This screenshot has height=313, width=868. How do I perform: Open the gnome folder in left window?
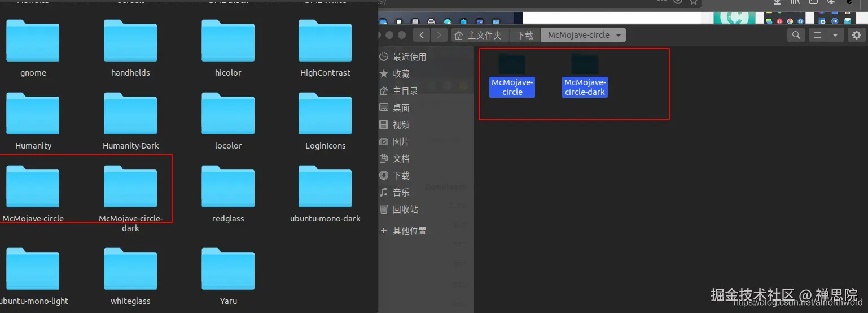tap(33, 49)
